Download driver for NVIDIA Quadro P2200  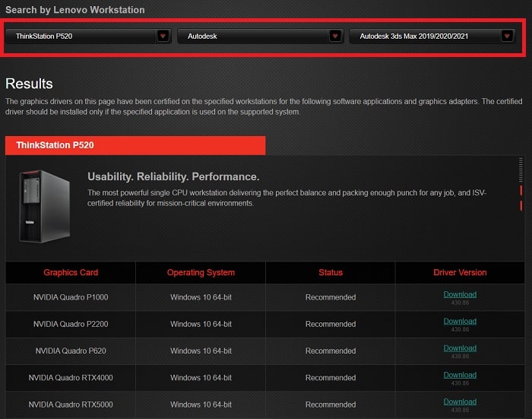460,321
